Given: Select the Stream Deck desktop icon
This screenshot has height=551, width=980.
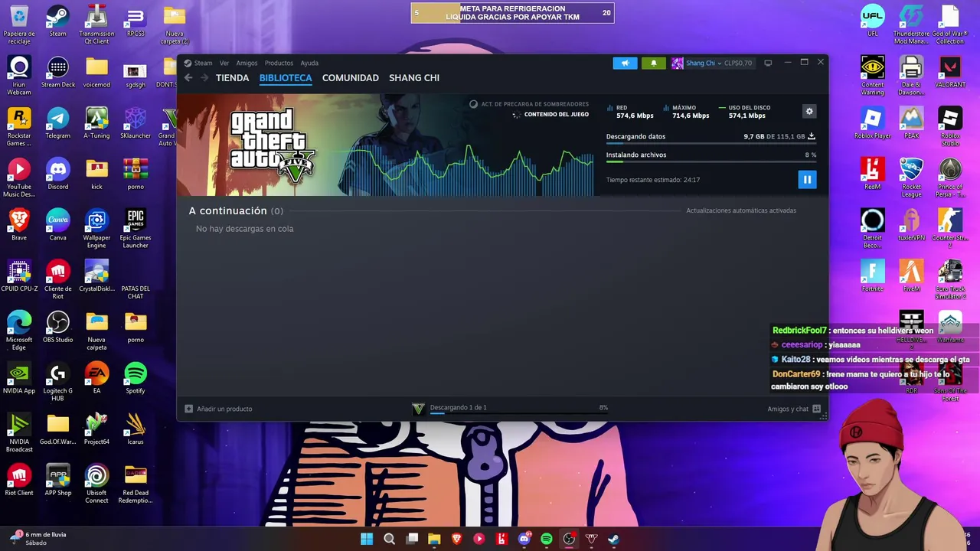Looking at the screenshot, I should 57,73.
